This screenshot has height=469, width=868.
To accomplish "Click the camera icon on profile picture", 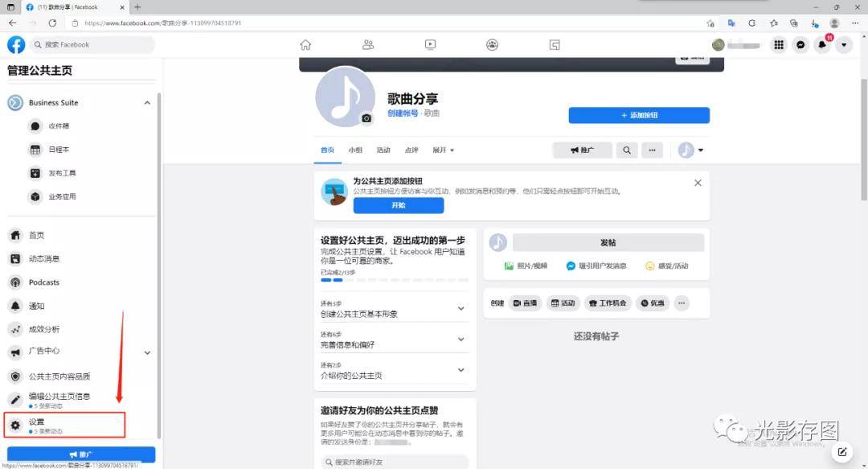I will click(366, 118).
